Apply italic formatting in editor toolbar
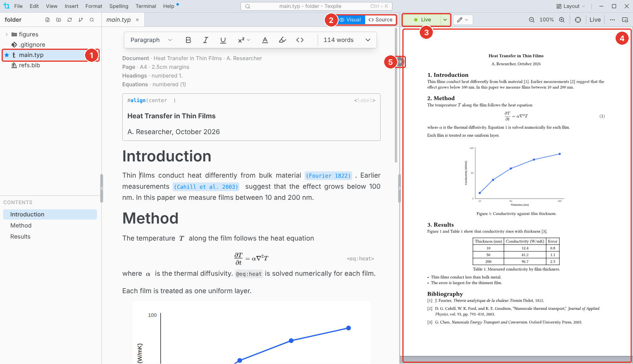The height and width of the screenshot is (364, 633). [x=206, y=40]
